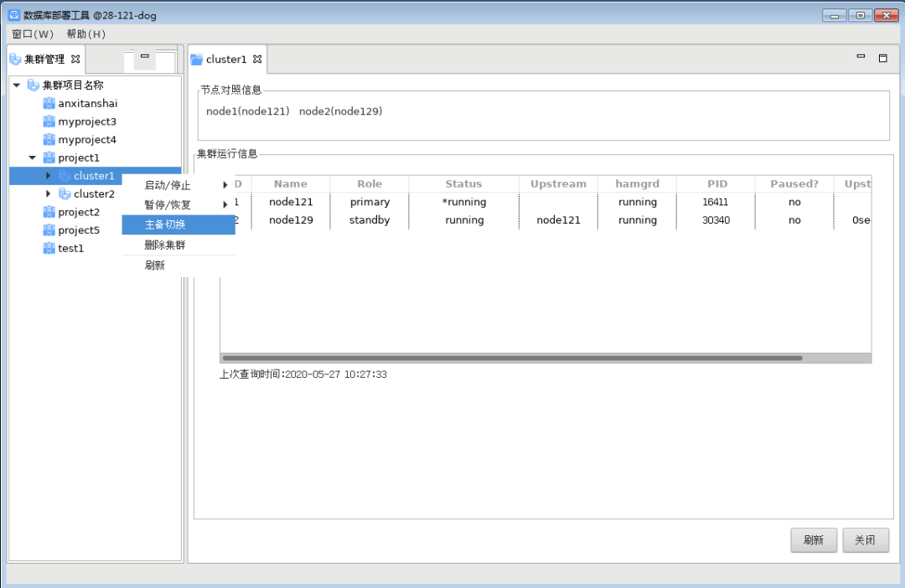Minimize the cluster1 editor view
This screenshot has height=588, width=905.
click(x=861, y=57)
